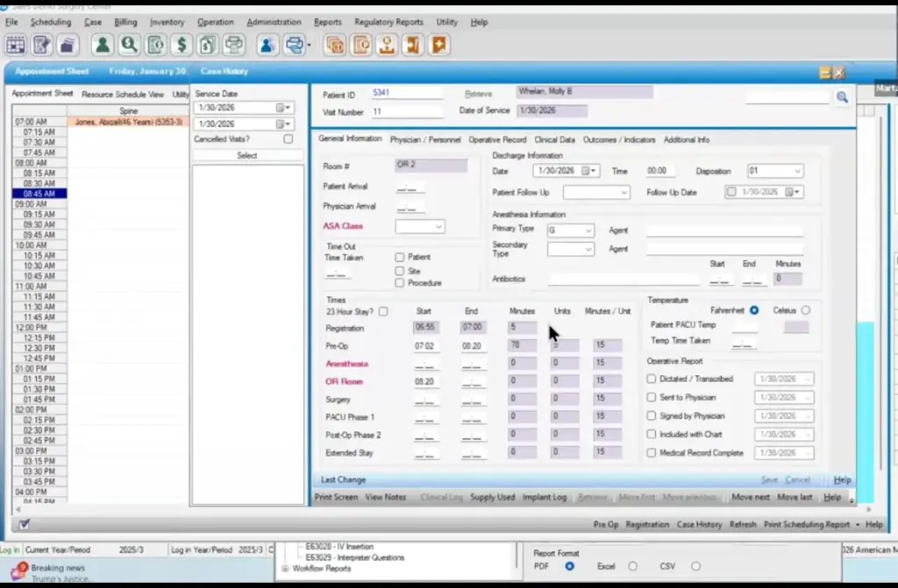Click the Move next button

tap(751, 497)
